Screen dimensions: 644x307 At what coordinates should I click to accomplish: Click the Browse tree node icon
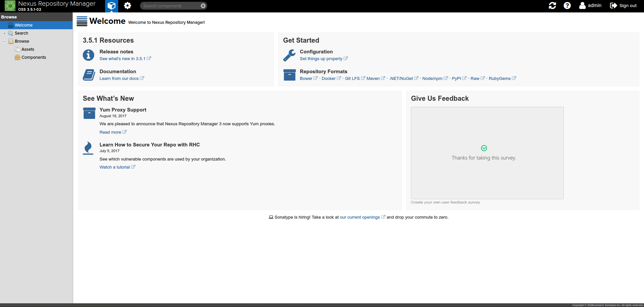pos(11,41)
